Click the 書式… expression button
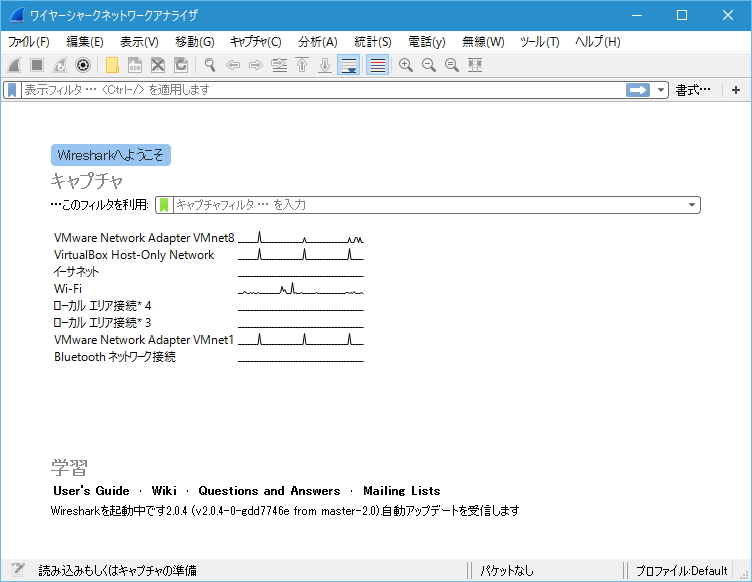The image size is (752, 582). [x=693, y=90]
